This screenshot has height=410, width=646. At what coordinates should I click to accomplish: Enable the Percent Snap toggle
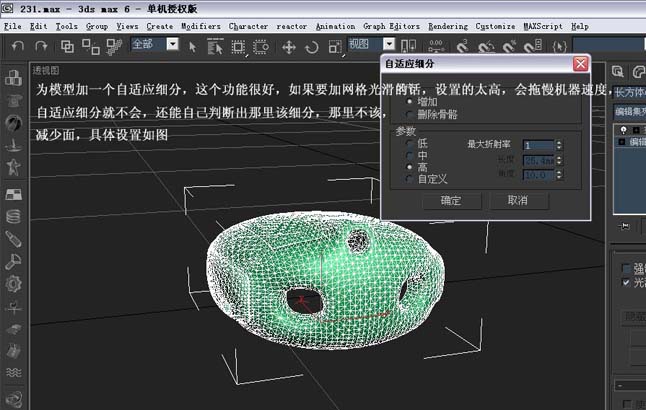(509, 47)
